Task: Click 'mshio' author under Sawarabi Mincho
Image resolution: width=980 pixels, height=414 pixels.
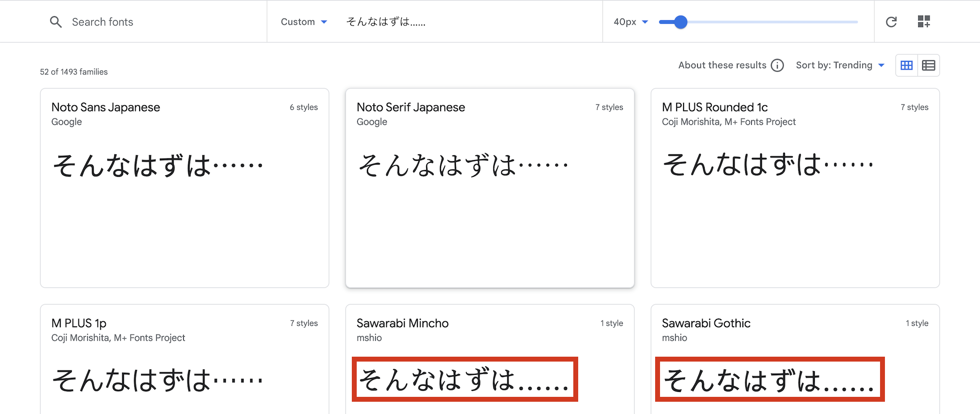Action: coord(369,338)
